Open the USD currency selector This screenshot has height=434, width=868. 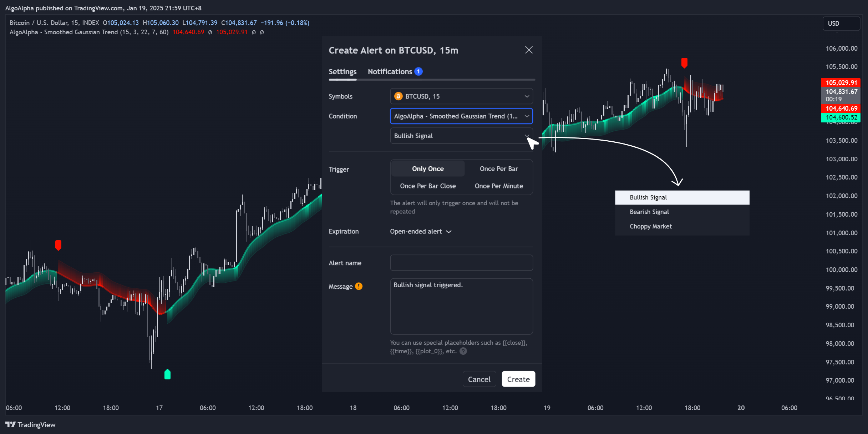click(841, 24)
